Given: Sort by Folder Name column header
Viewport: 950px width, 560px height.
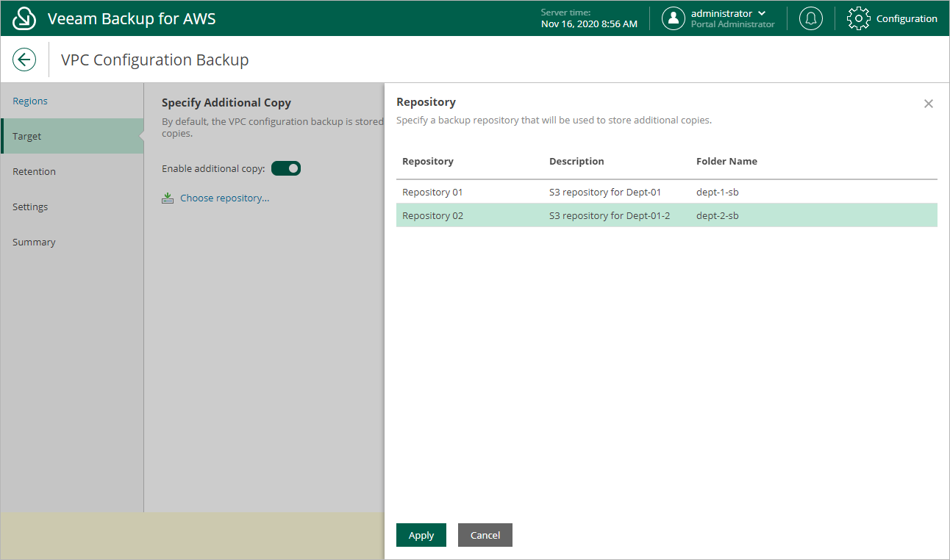Looking at the screenshot, I should [x=726, y=161].
